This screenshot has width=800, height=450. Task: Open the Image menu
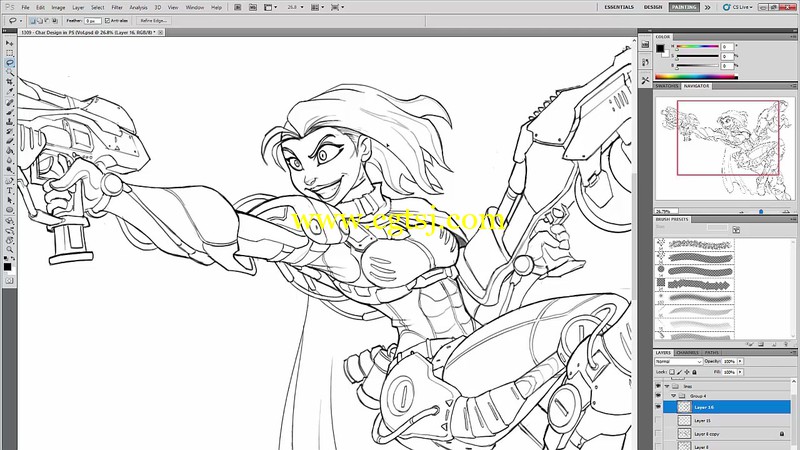(58, 8)
